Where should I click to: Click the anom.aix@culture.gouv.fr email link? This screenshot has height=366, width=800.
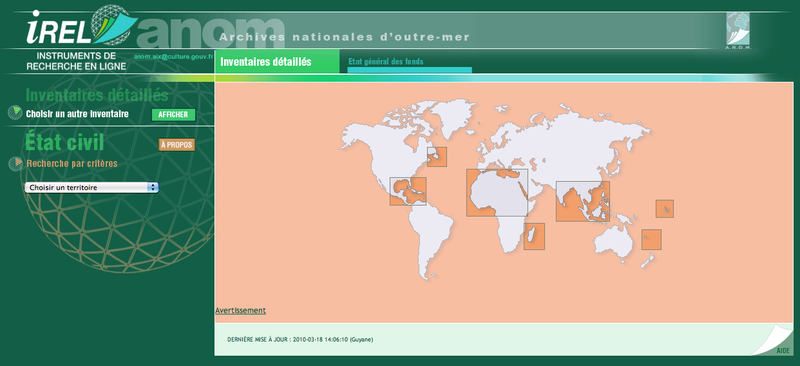(x=173, y=57)
